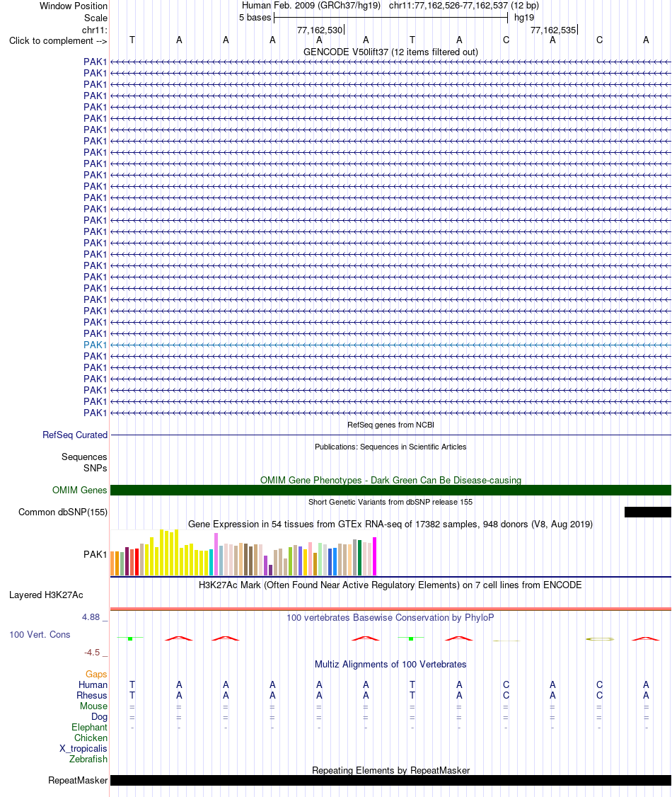Click the 'Click to complement -->' label

(x=58, y=40)
